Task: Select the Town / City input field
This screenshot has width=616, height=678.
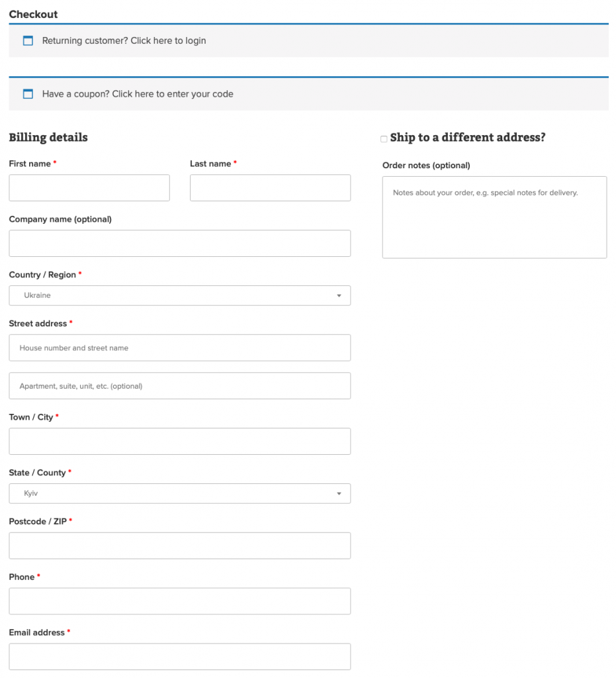Action: pos(180,442)
